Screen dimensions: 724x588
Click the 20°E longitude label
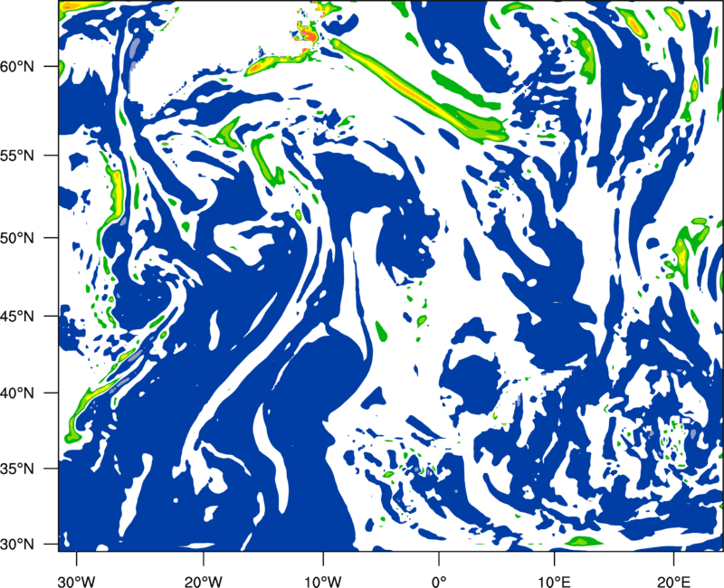[x=673, y=581]
